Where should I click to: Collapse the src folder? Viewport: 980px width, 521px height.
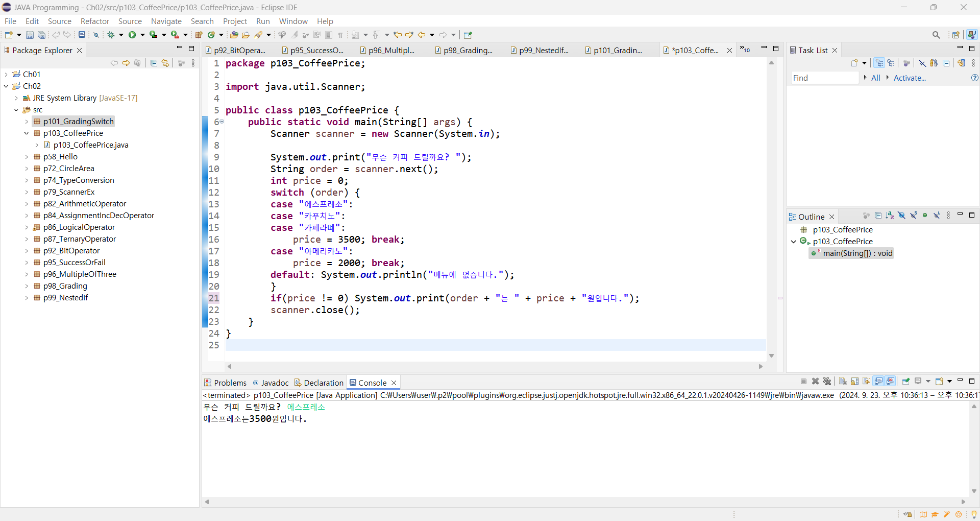point(16,110)
